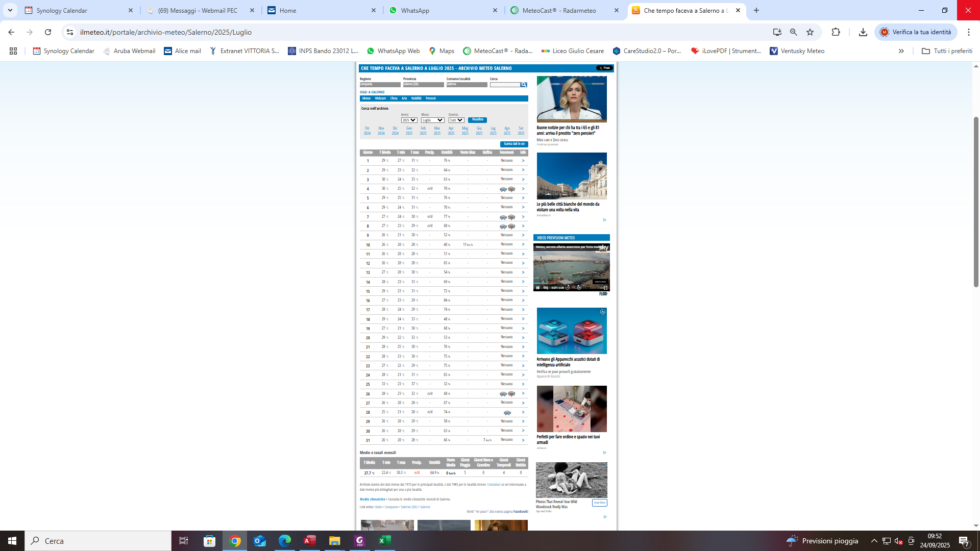Viewport: 980px width, 551px height.
Task: Switch to the Webcam tab under Oggi a Salerno
Action: pyautogui.click(x=382, y=98)
